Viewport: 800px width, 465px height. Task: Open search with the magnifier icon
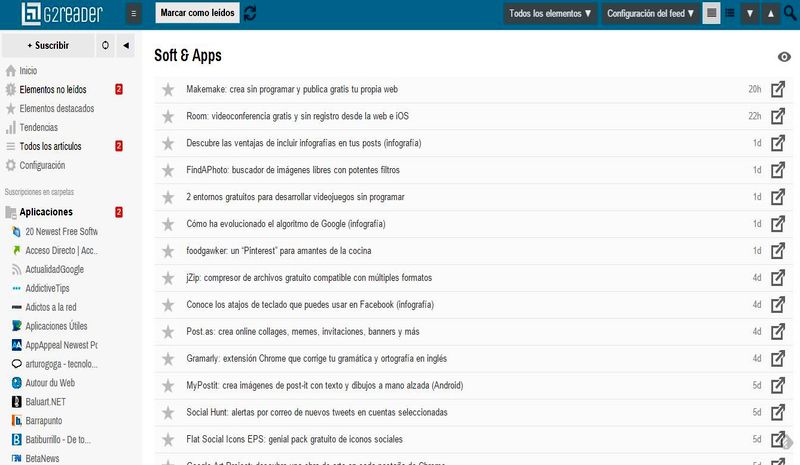click(790, 13)
